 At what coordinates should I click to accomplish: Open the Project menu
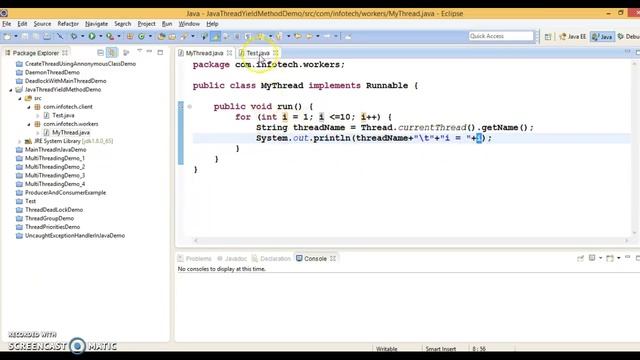pyautogui.click(x=147, y=24)
